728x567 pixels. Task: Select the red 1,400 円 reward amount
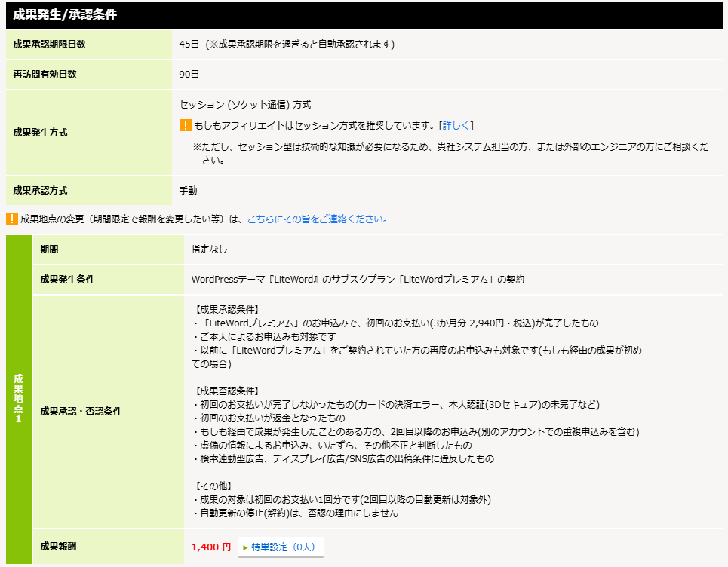point(211,547)
